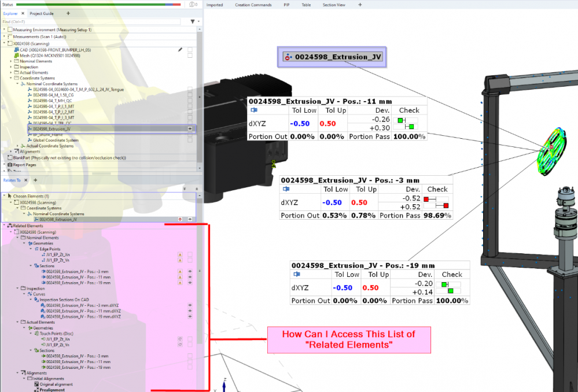578x392 pixels.
Task: Check the Measuring Environment checkbox
Action: (x=9, y=29)
